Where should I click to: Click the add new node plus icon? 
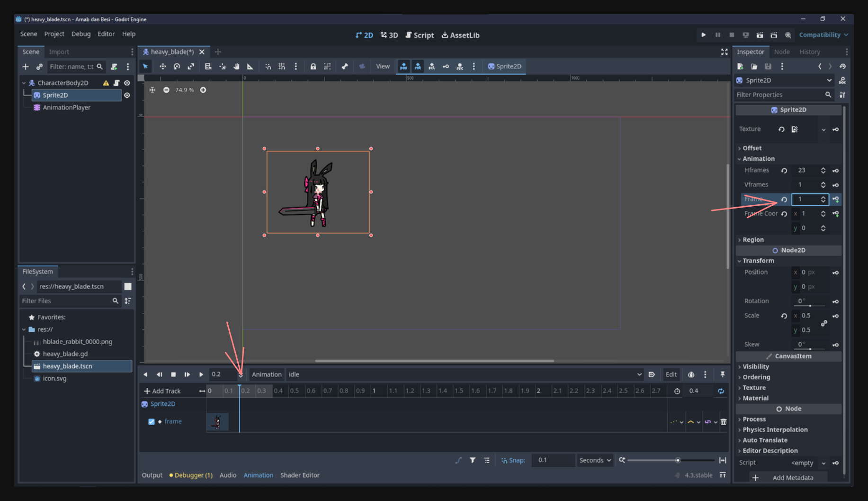click(x=26, y=67)
